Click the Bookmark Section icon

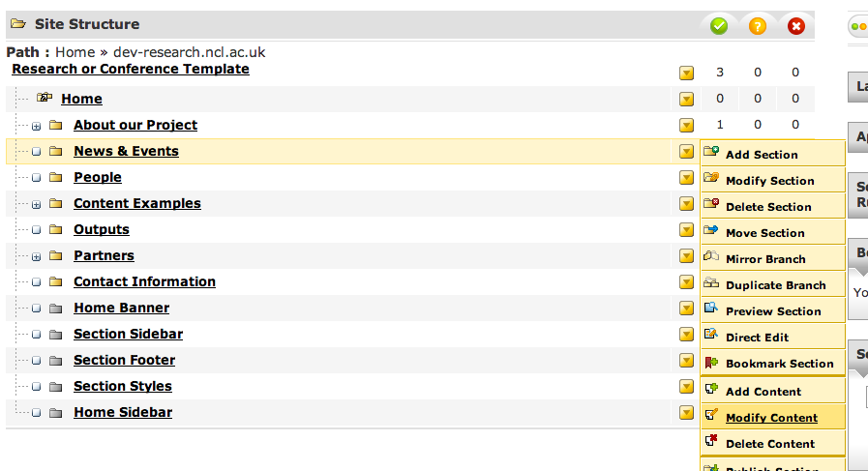click(711, 363)
